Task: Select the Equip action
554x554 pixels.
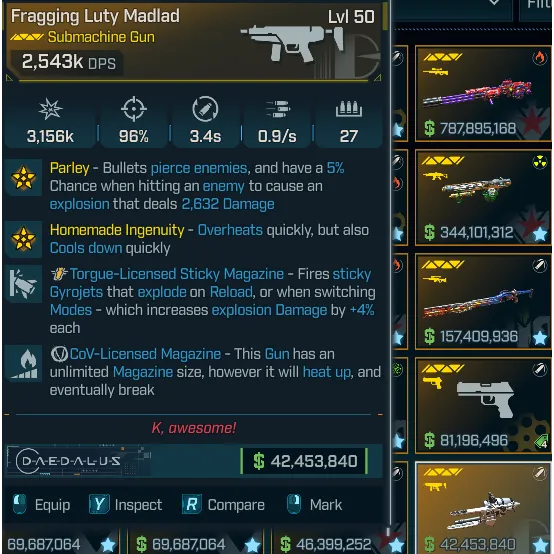Action: (41, 505)
